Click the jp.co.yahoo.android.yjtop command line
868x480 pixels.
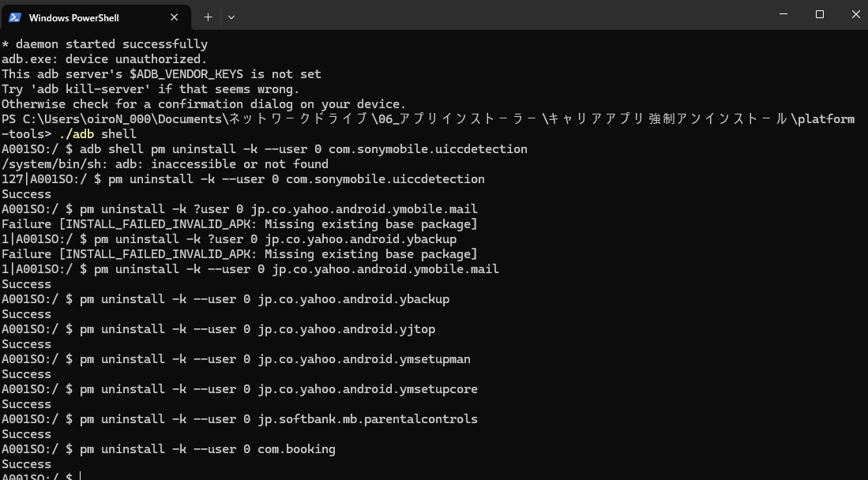(218, 329)
